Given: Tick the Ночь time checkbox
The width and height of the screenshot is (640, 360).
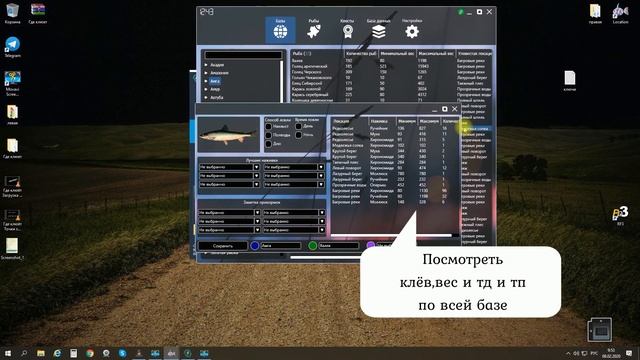Looking at the screenshot, I should tap(298, 135).
